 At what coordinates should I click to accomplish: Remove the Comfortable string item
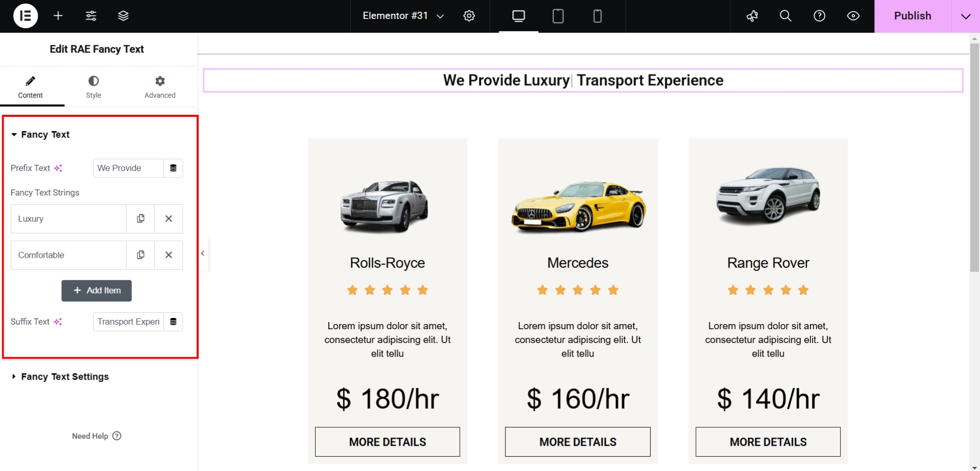coord(169,255)
